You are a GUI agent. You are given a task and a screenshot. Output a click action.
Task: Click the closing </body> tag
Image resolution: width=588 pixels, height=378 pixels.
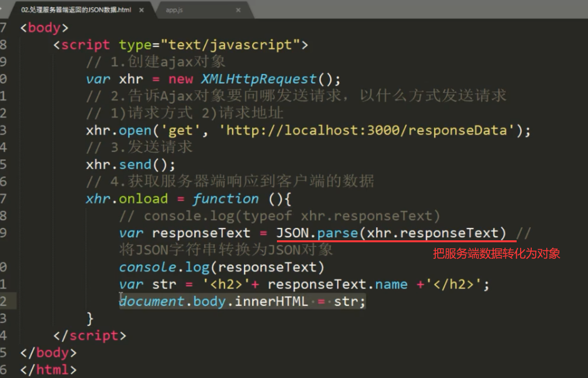[48, 352]
